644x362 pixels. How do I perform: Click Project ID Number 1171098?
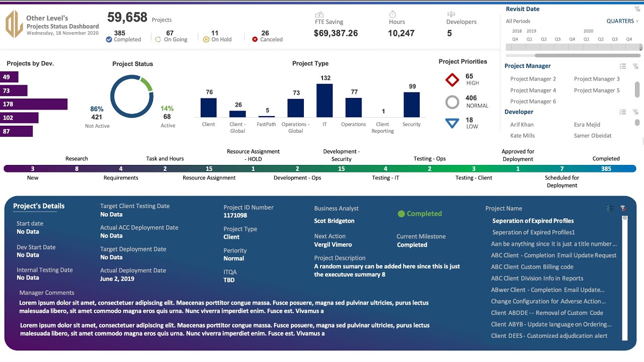(x=235, y=215)
